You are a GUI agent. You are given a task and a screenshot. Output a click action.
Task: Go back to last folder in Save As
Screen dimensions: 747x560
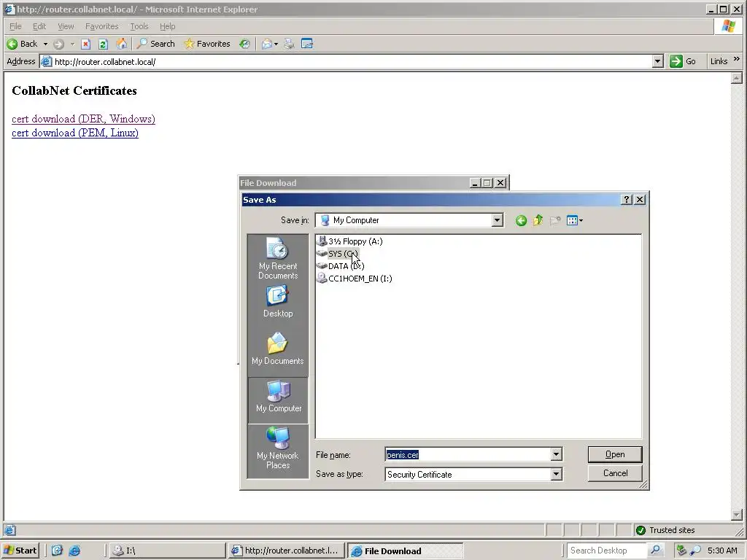point(521,220)
